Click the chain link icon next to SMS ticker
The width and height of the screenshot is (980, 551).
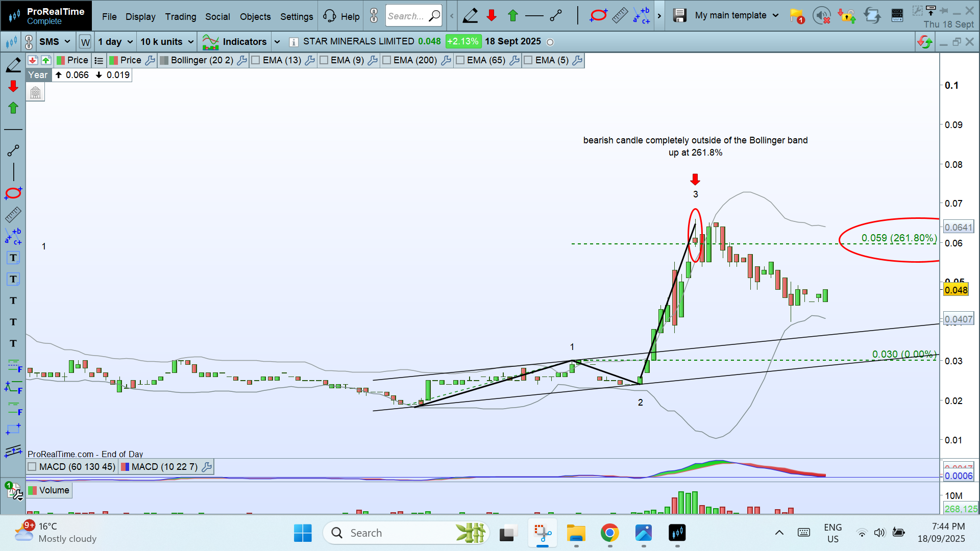pos(29,42)
